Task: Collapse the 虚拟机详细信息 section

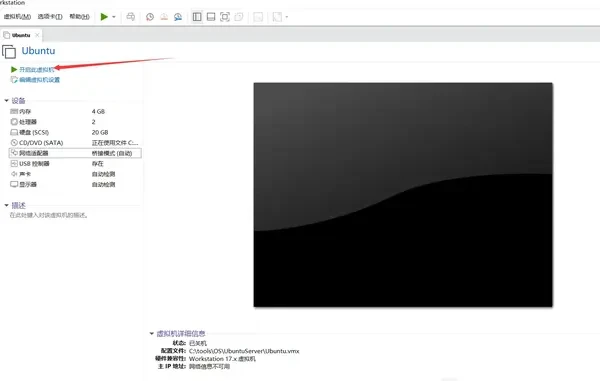Action: [152, 334]
